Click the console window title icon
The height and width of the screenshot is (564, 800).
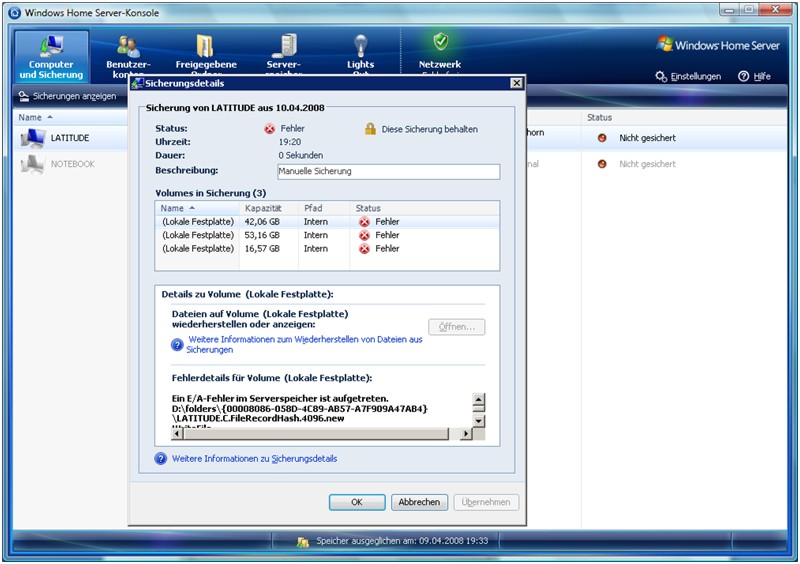pyautogui.click(x=15, y=13)
